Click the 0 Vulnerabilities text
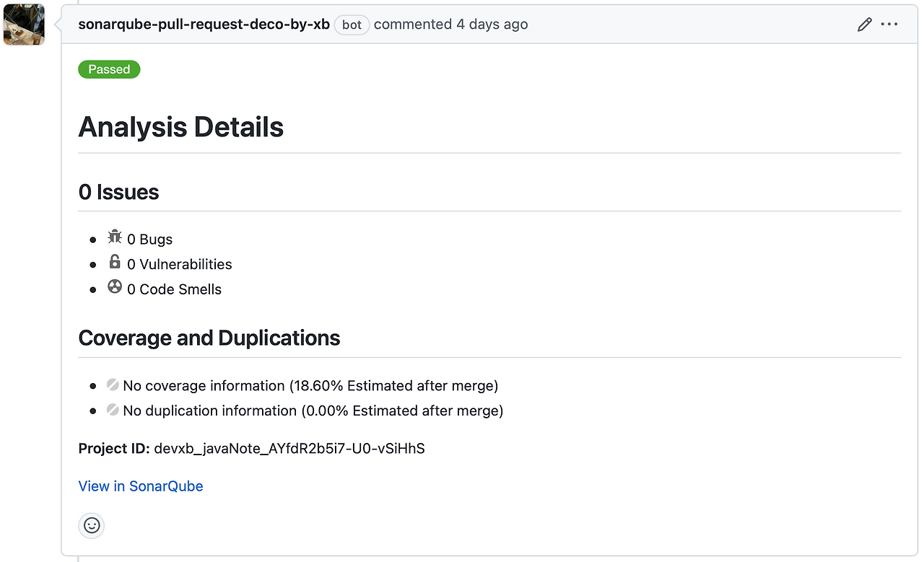Image resolution: width=924 pixels, height=562 pixels. point(180,264)
